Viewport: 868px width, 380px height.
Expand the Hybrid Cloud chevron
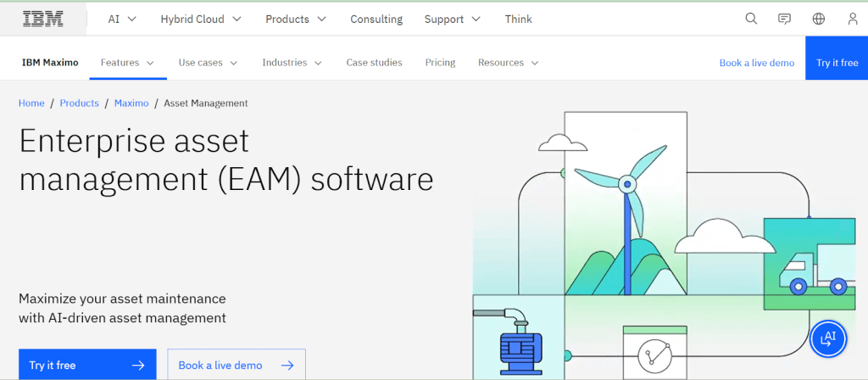pos(237,20)
